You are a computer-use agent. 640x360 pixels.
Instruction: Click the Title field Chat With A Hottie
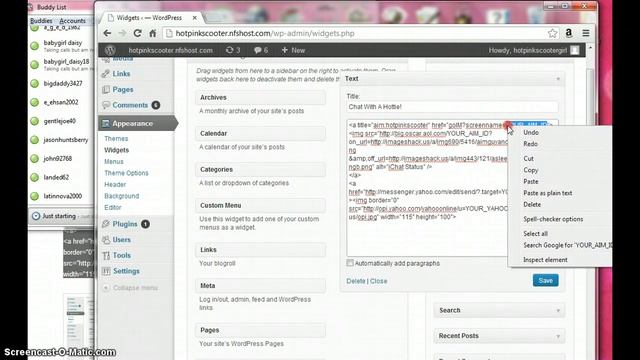[452, 107]
